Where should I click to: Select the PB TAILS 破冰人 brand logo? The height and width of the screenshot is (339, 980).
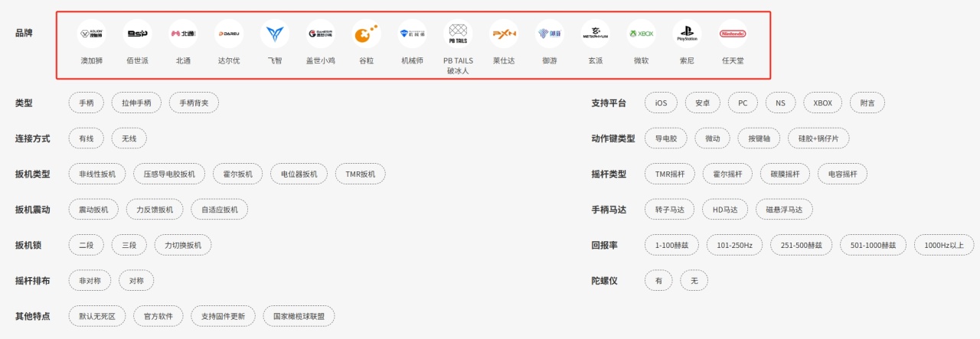(458, 34)
